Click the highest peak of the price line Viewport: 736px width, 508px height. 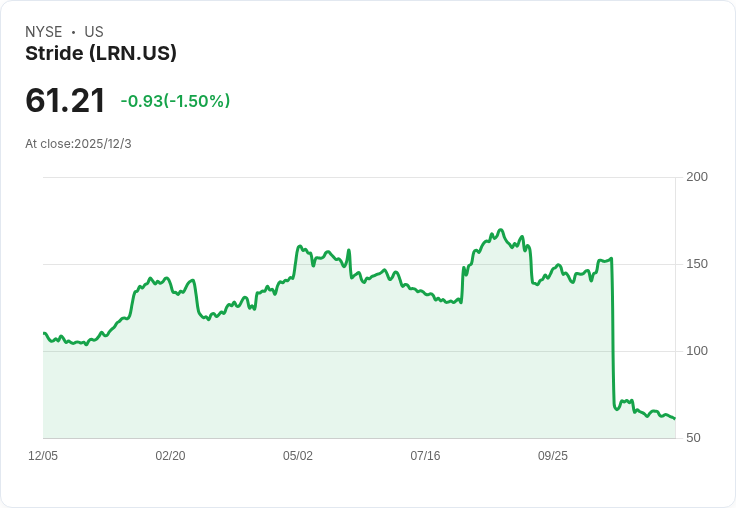click(x=501, y=230)
